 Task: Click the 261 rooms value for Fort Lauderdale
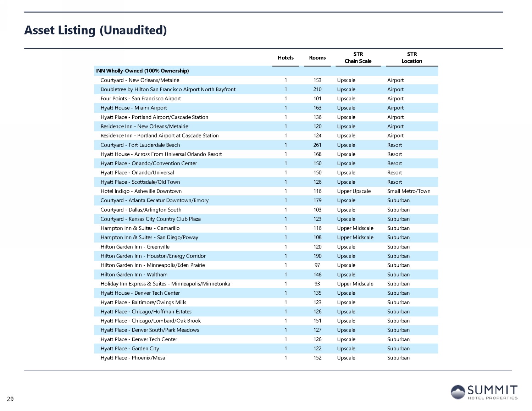[x=317, y=145]
